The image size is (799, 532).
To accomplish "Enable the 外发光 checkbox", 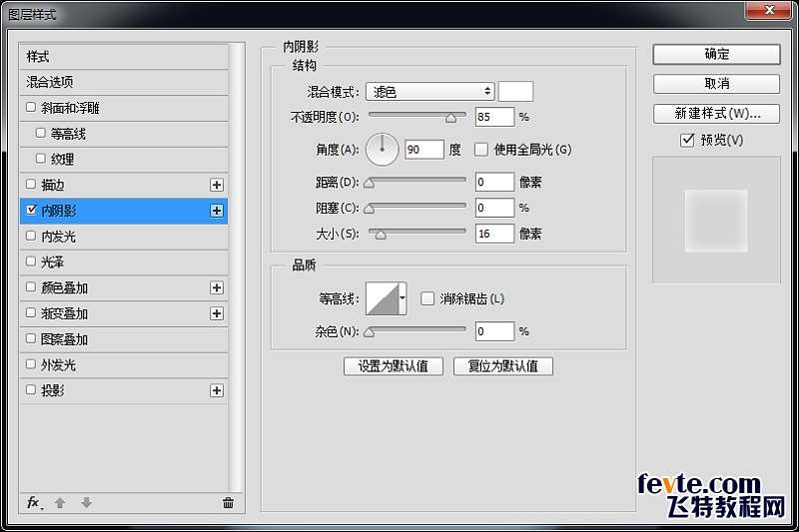I will [31, 364].
